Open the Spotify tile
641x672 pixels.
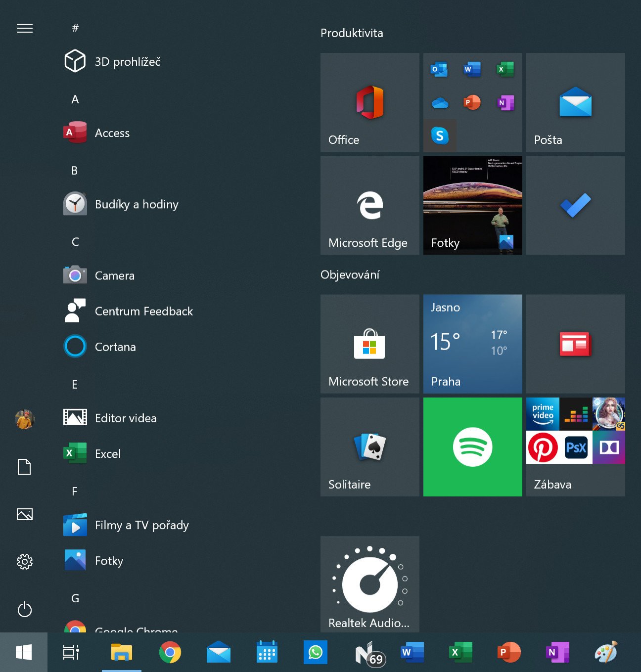pyautogui.click(x=472, y=447)
